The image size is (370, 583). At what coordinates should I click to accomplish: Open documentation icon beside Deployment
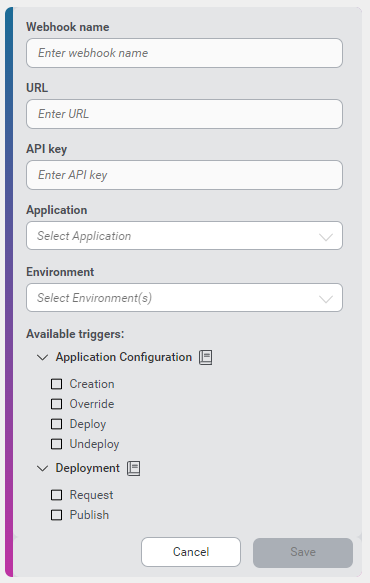(x=133, y=468)
